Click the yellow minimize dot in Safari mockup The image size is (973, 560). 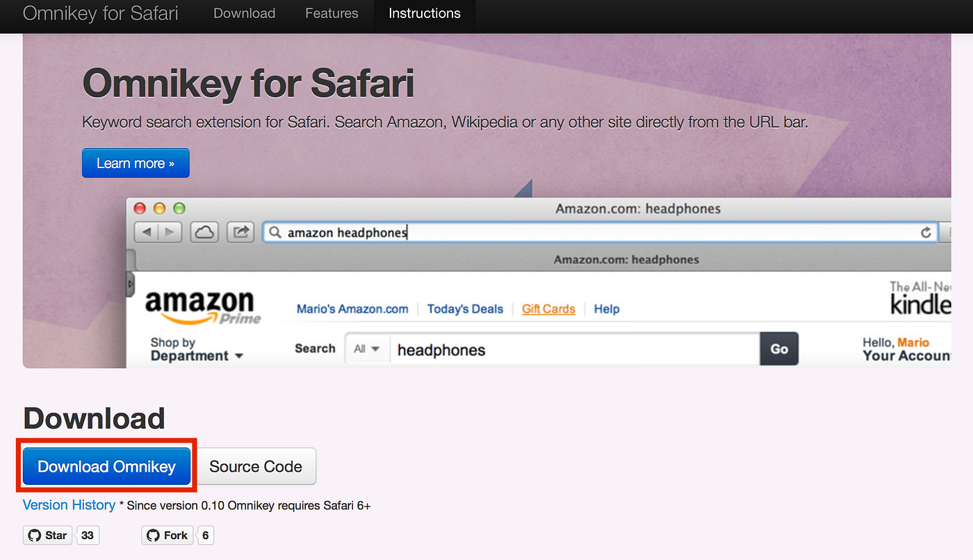[x=159, y=208]
